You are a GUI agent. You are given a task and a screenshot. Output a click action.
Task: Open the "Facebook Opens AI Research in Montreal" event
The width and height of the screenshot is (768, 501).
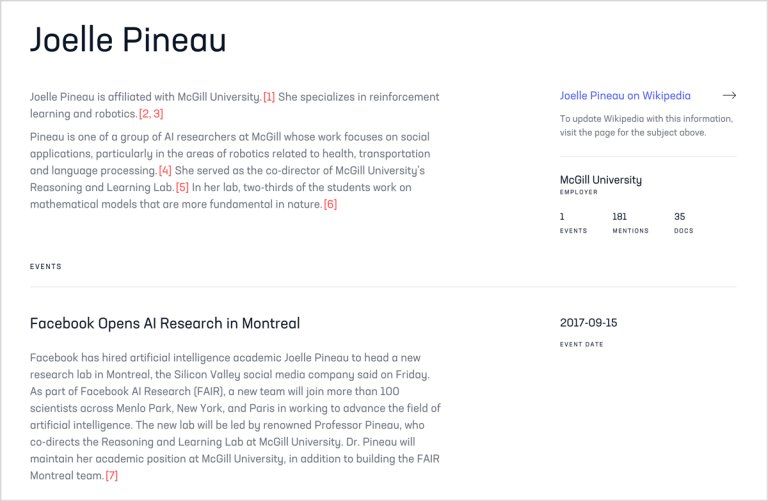(165, 323)
